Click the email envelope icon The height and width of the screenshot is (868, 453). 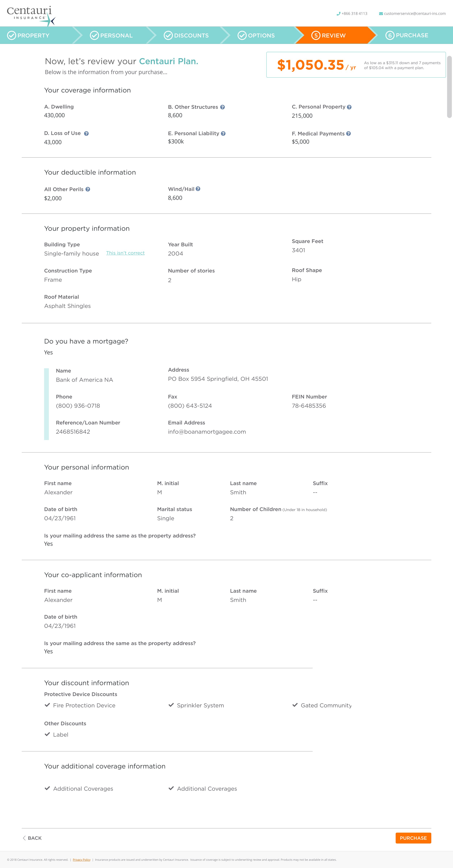point(381,14)
